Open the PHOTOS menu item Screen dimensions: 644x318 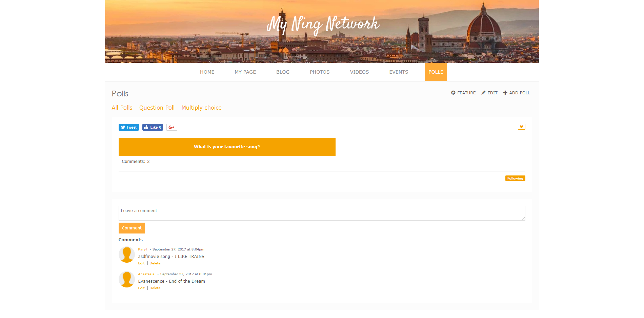tap(320, 72)
